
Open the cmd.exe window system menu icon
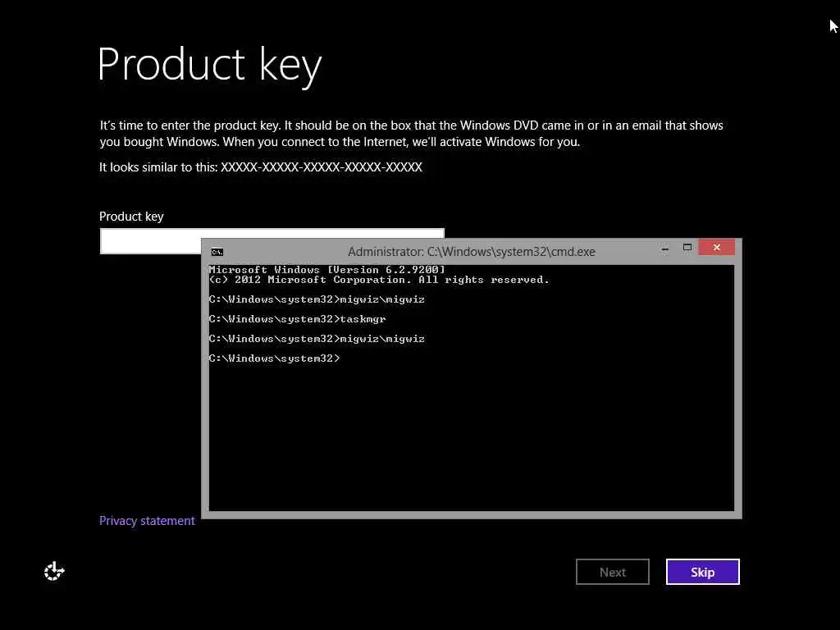(217, 252)
